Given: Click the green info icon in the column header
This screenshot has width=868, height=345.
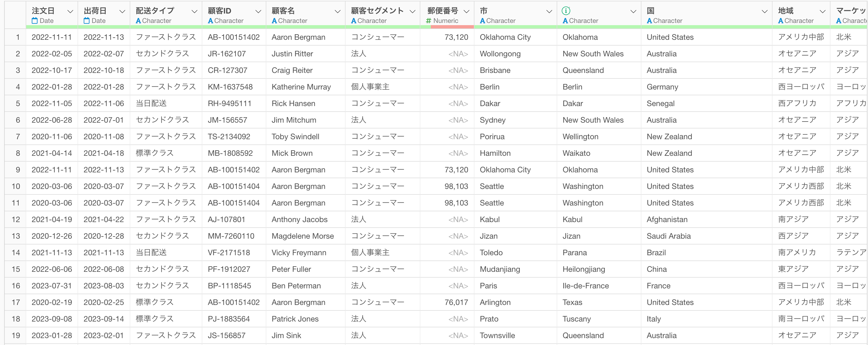Looking at the screenshot, I should click(566, 11).
